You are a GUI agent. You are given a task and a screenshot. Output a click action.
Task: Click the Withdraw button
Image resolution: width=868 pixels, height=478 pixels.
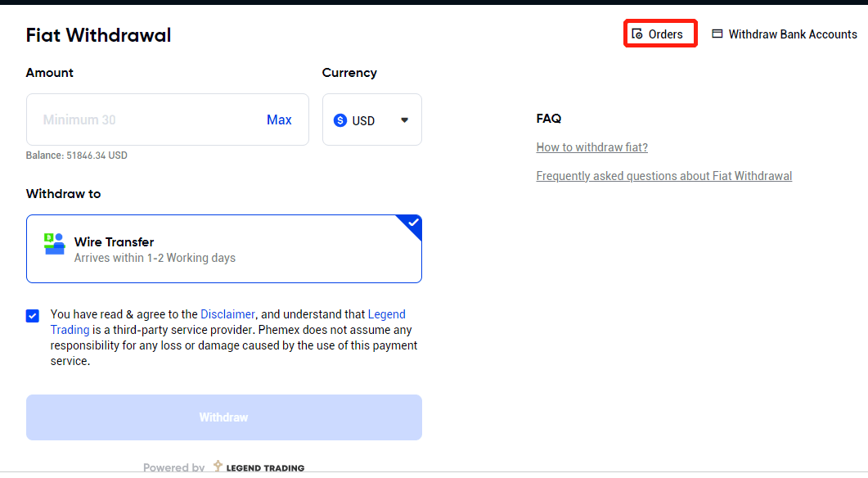pyautogui.click(x=223, y=417)
